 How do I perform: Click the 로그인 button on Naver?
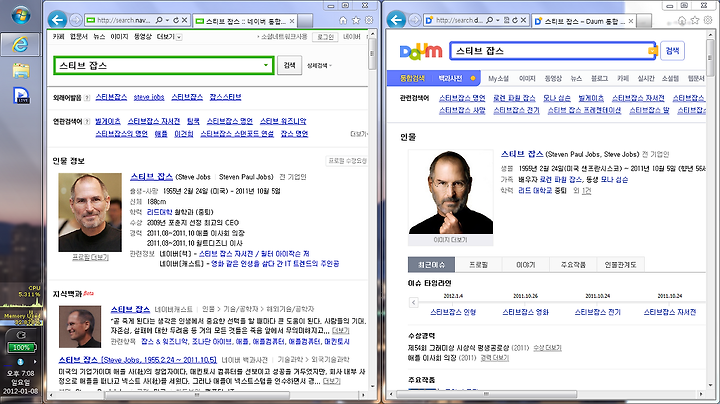[x=325, y=37]
